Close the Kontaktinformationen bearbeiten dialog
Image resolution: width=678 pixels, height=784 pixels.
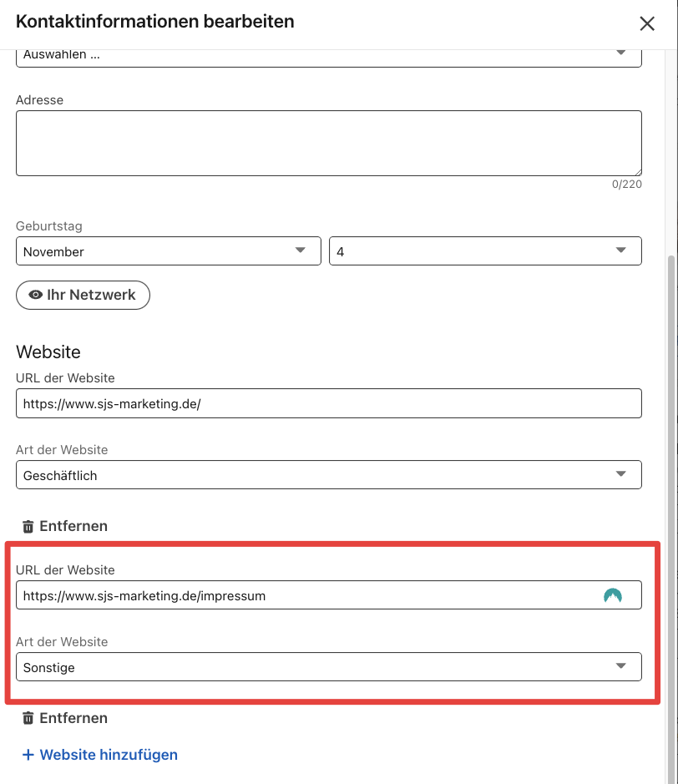coord(647,23)
